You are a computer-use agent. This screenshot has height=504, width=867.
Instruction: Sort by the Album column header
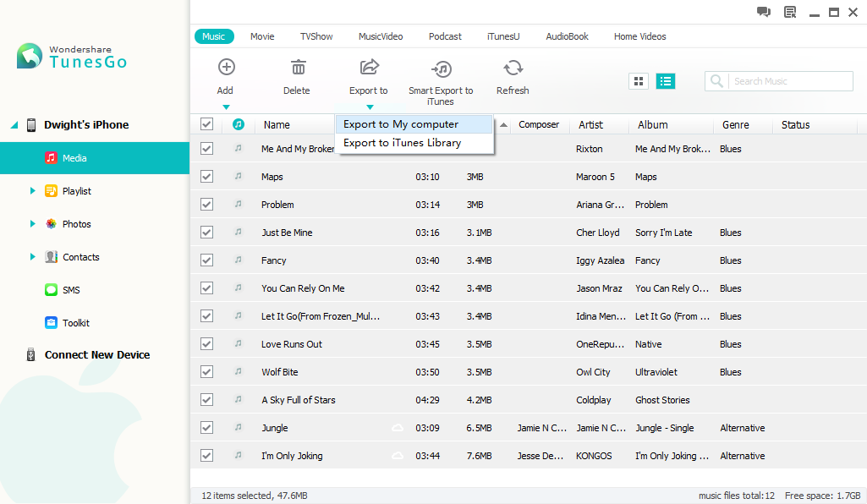(x=652, y=125)
